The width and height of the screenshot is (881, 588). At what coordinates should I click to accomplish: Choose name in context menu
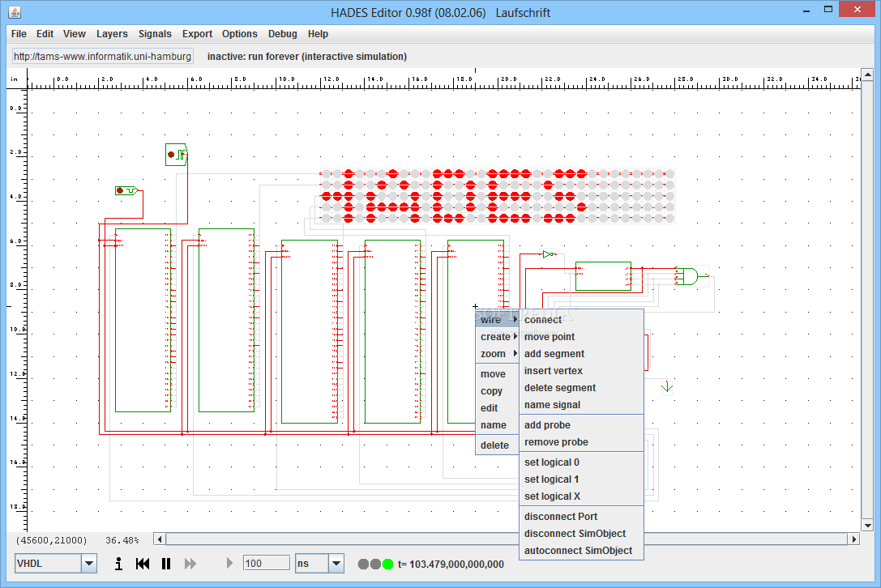coord(498,424)
